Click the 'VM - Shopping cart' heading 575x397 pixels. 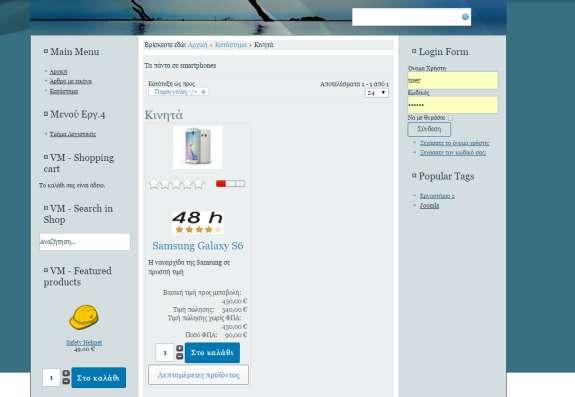point(79,163)
